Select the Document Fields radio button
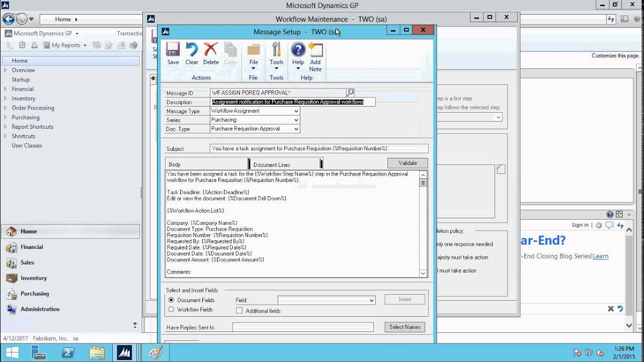644x362 pixels. pyautogui.click(x=171, y=300)
